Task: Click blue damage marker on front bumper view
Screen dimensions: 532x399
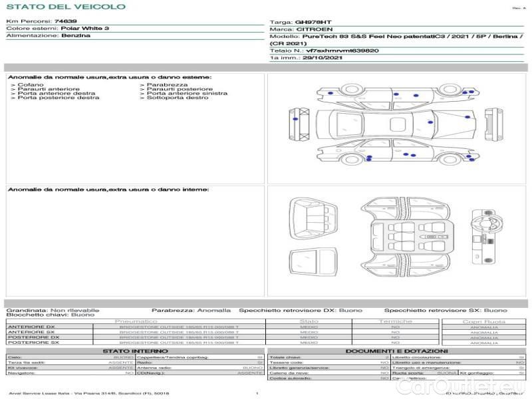Action: click(295, 118)
